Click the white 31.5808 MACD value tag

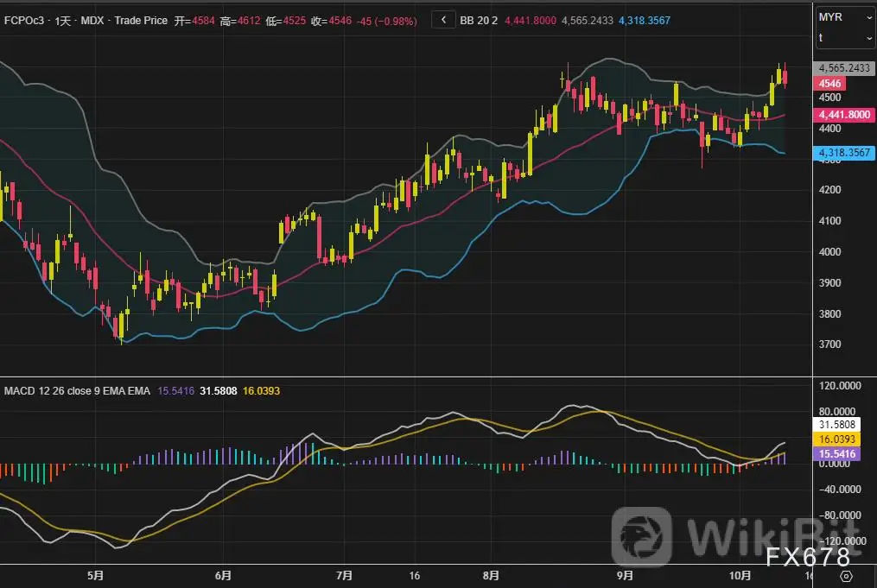tap(844, 425)
